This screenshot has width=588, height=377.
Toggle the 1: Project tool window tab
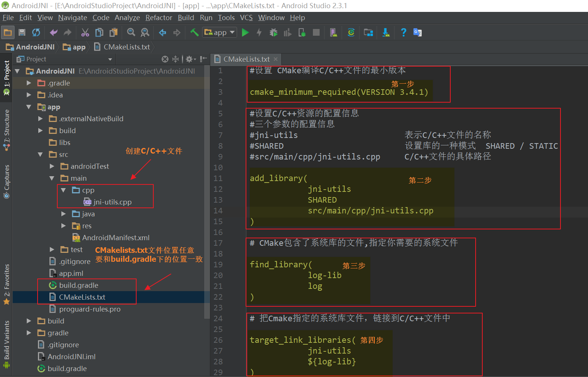coord(6,77)
